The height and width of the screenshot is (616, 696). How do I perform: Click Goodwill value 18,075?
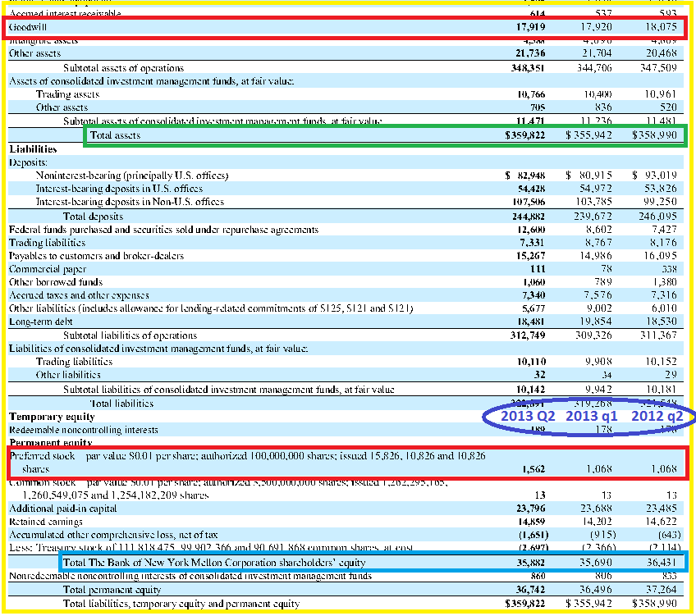pos(661,27)
